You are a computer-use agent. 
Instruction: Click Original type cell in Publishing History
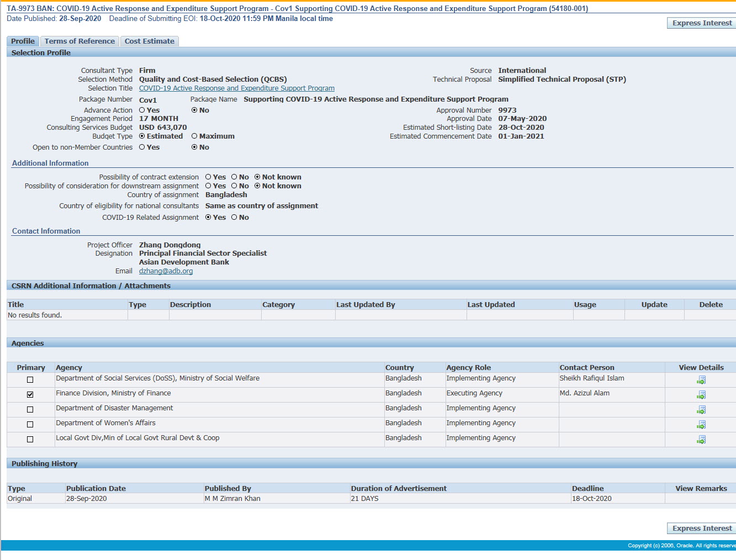(x=20, y=499)
